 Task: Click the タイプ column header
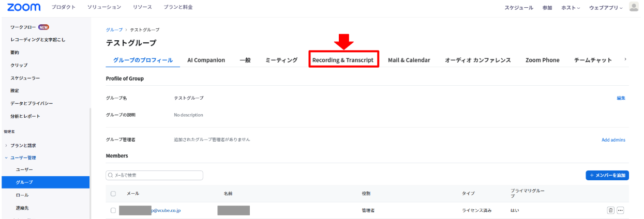pos(468,193)
